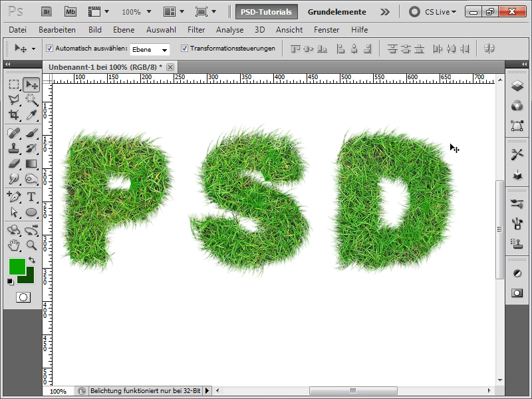The height and width of the screenshot is (399, 532).
Task: Switch to Unbenannt-1 document tab
Action: [x=106, y=67]
